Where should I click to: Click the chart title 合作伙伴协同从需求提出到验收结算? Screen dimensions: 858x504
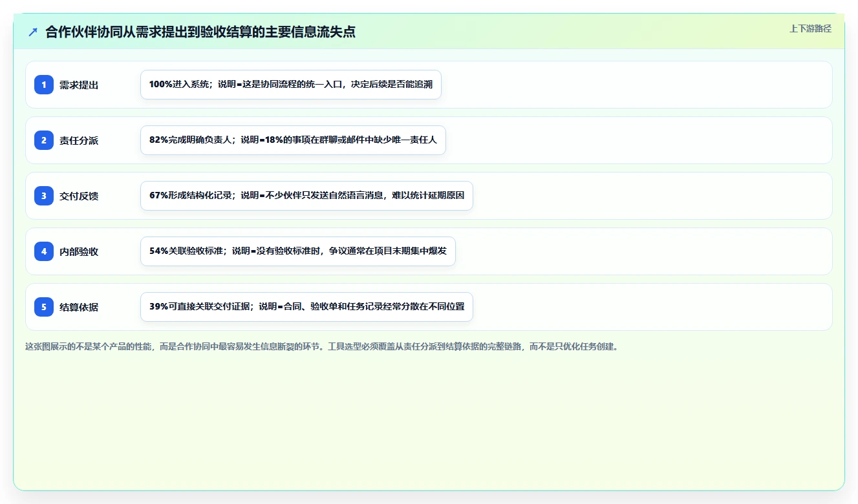200,32
